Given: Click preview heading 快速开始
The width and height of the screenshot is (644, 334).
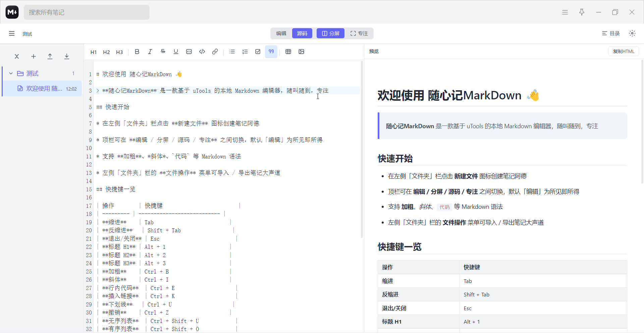Looking at the screenshot, I should pyautogui.click(x=395, y=158).
